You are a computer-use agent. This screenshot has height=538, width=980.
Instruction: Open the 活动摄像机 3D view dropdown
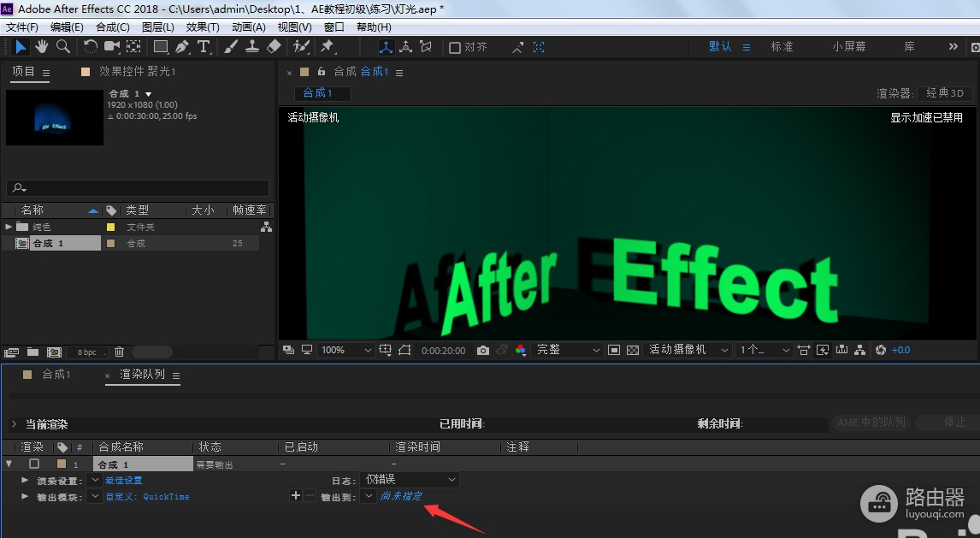[688, 350]
